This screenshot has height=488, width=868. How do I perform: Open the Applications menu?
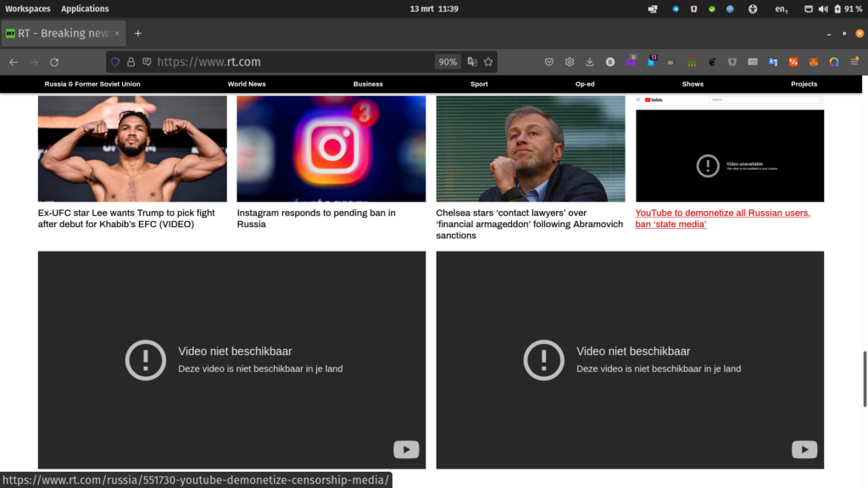pos(85,8)
